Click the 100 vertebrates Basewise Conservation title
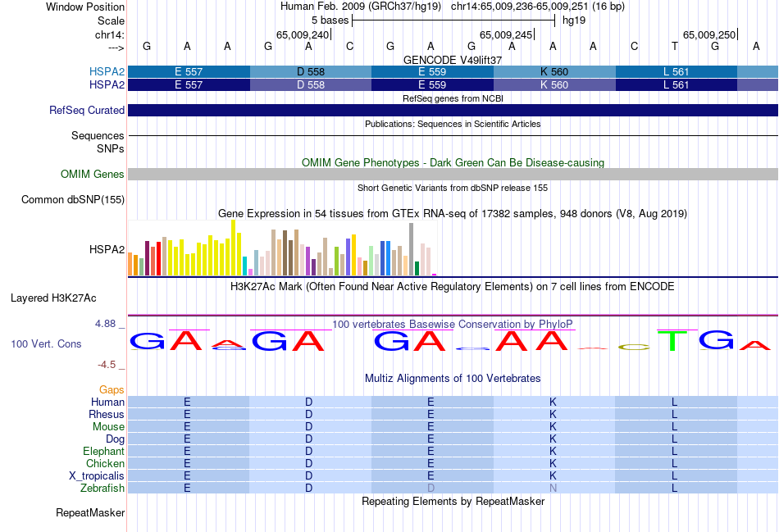This screenshot has height=532, width=779. point(453,324)
